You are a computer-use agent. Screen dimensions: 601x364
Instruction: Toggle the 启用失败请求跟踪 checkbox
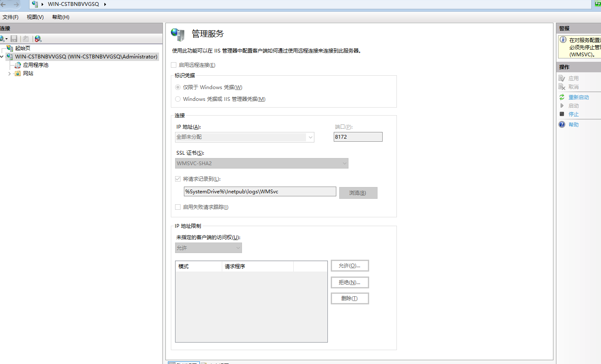pos(178,207)
